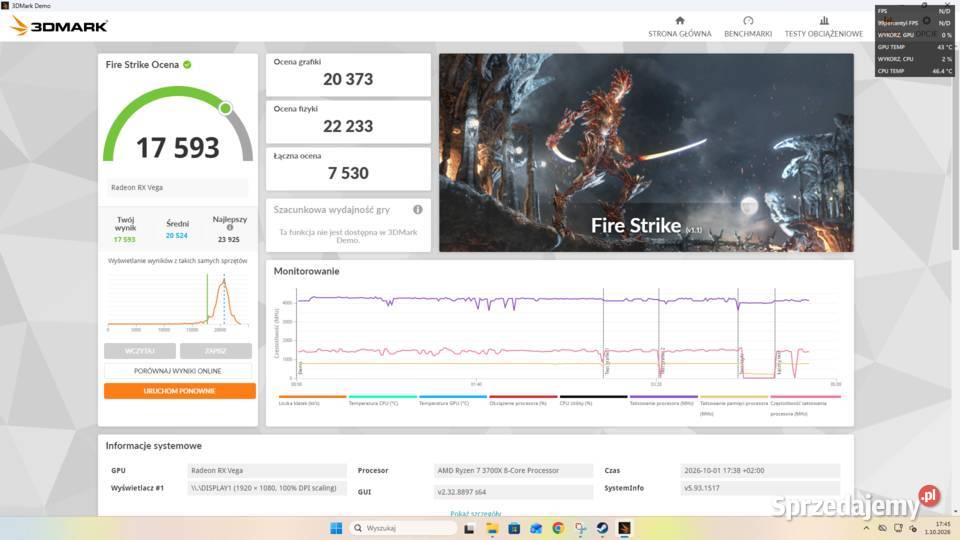
Task: Click the score distribution chart
Action: coord(178,300)
